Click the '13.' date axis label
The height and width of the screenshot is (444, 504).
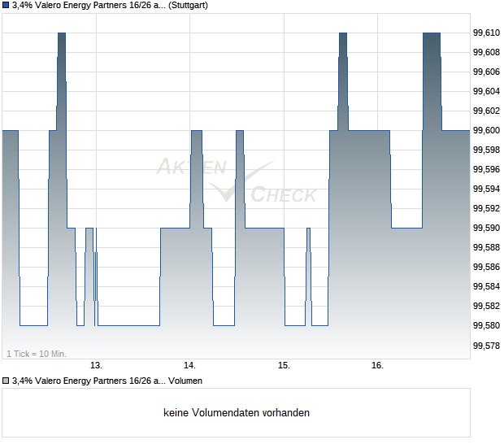point(96,365)
